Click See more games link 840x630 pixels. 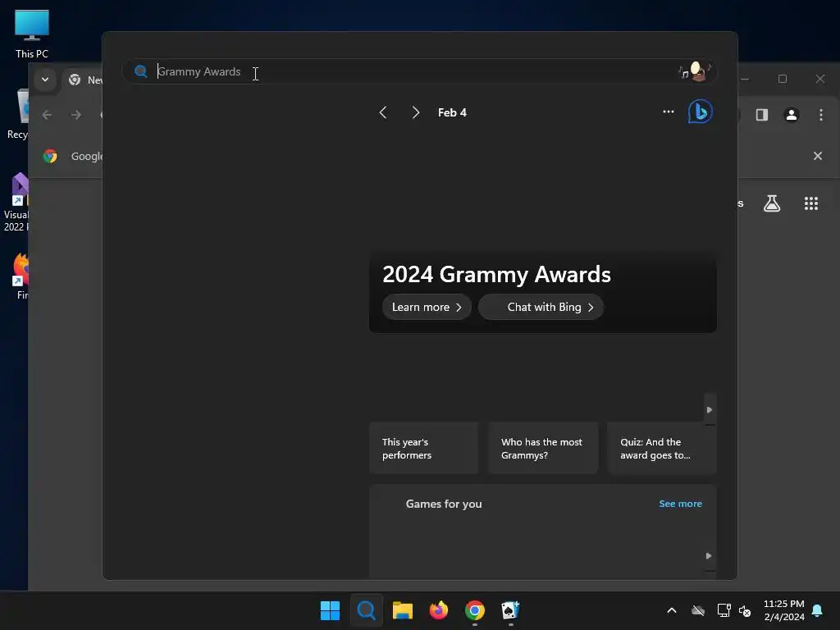click(x=680, y=504)
